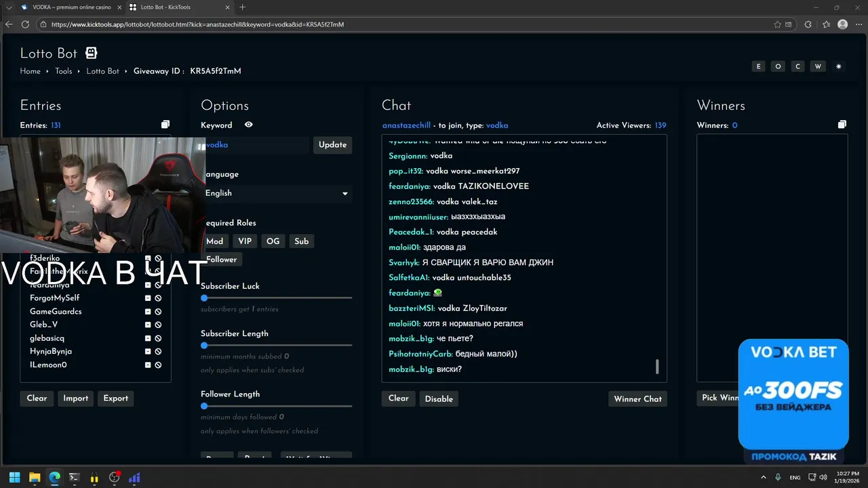
Task: Click the keyword input field containing vodka
Action: coord(256,145)
